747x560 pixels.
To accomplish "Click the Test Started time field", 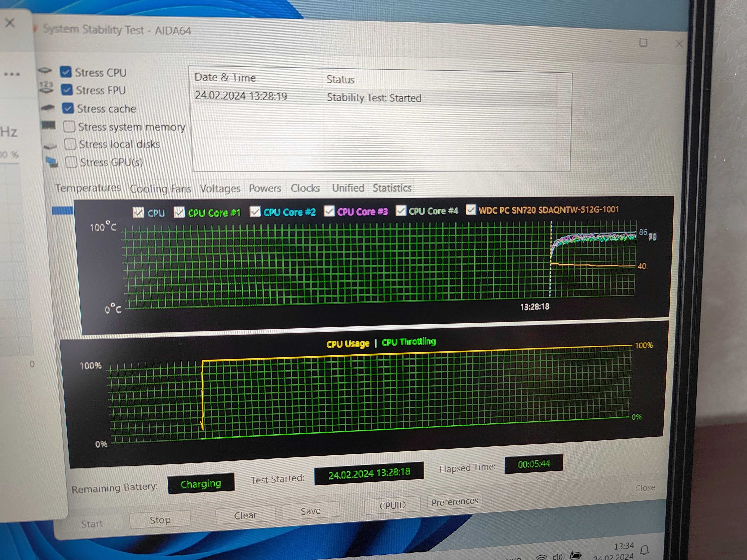I will (x=369, y=473).
